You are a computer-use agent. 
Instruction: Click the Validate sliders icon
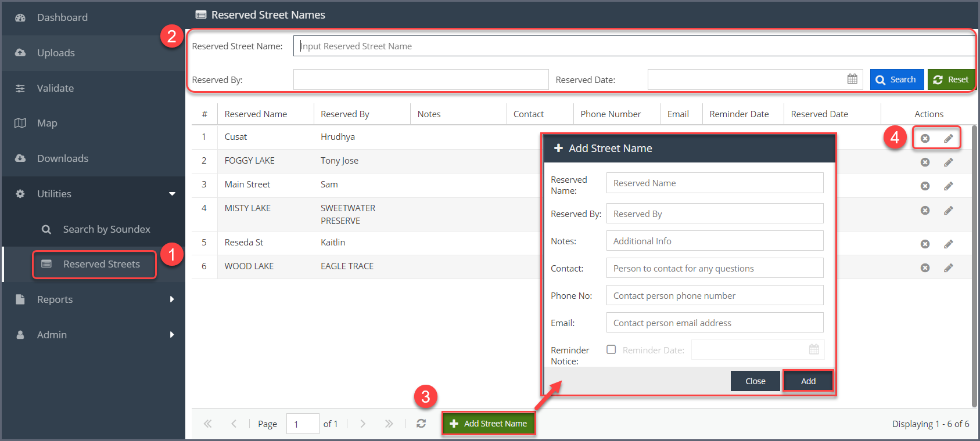(x=20, y=88)
